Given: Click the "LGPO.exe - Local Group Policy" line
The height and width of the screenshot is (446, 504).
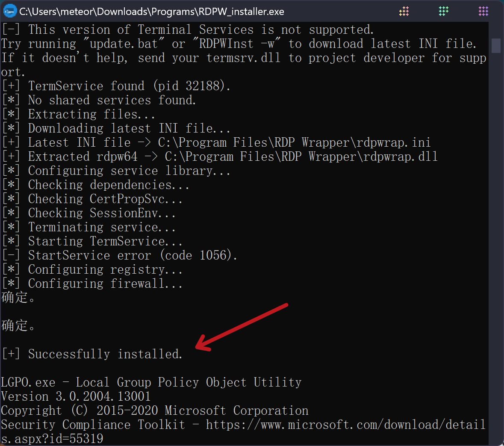Looking at the screenshot, I should [x=151, y=382].
